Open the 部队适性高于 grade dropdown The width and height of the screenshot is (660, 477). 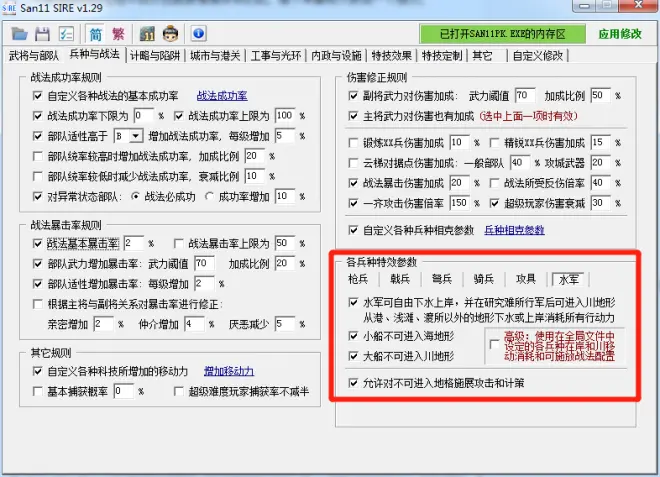point(128,135)
